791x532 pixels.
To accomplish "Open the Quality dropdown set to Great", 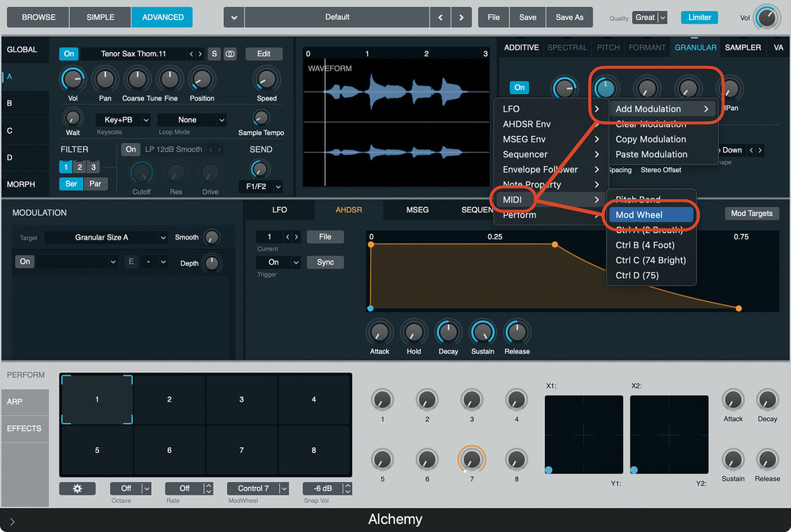I will tap(651, 17).
